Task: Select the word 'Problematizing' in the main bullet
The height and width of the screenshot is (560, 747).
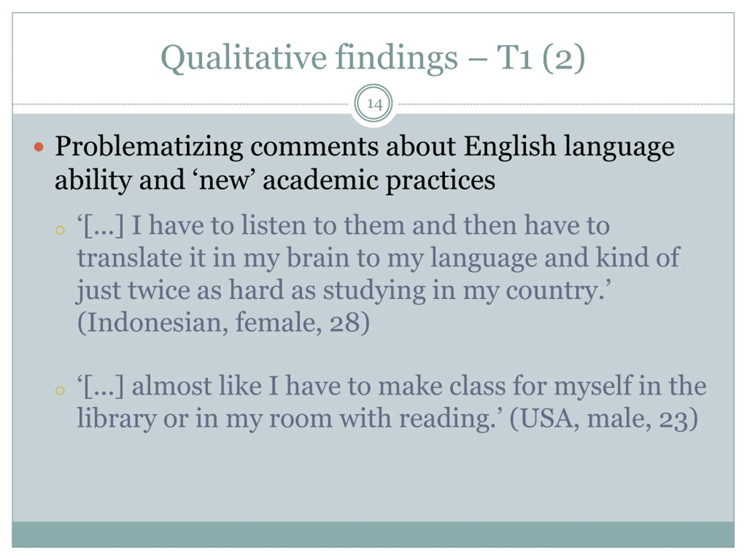Action: click(x=149, y=147)
